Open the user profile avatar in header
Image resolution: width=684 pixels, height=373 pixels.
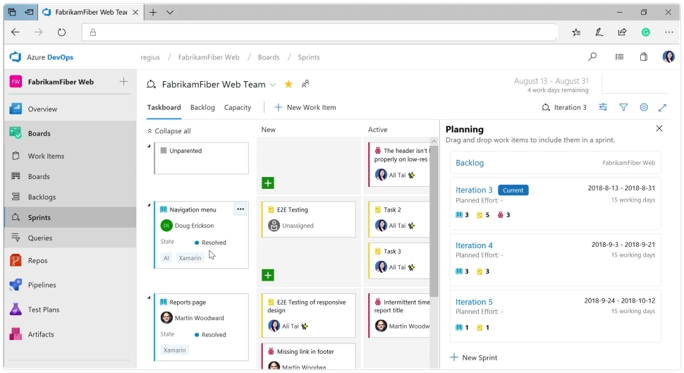(668, 57)
